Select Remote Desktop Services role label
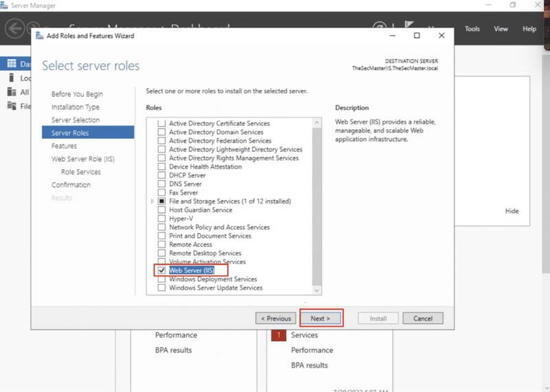The image size is (550, 392). 205,253
